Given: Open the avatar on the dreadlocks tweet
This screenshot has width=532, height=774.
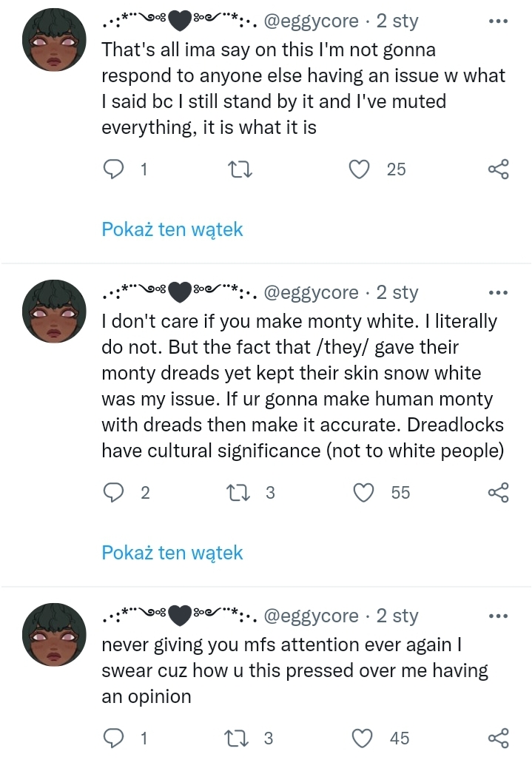Looking at the screenshot, I should pyautogui.click(x=53, y=315).
